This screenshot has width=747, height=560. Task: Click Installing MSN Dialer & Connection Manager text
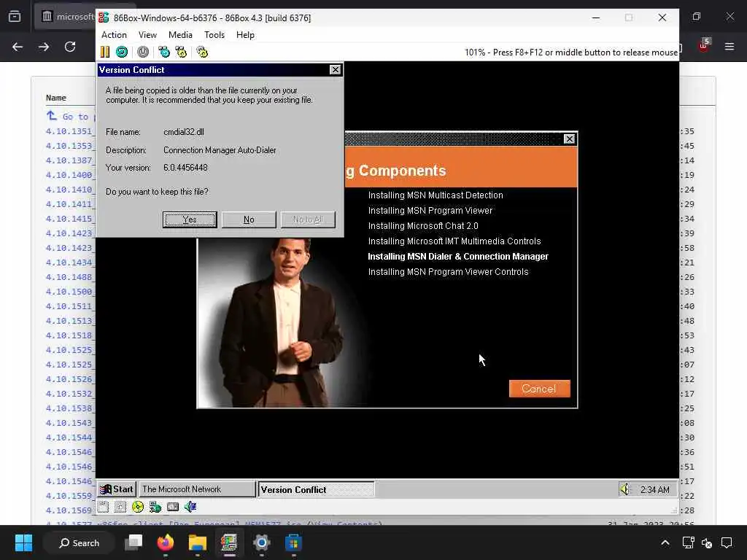pos(458,256)
